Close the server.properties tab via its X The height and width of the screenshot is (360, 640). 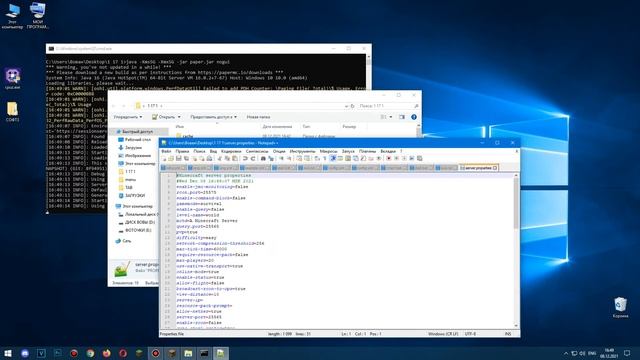[495, 168]
